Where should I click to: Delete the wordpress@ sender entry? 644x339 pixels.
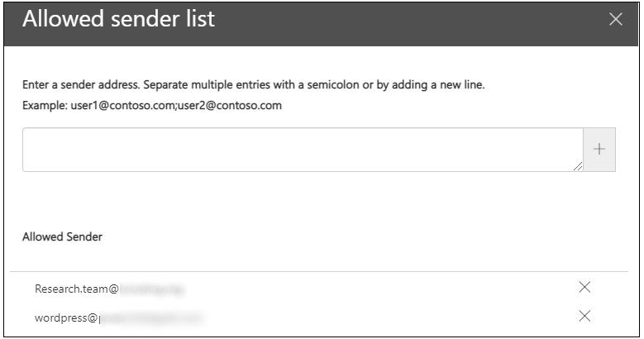pos(584,315)
